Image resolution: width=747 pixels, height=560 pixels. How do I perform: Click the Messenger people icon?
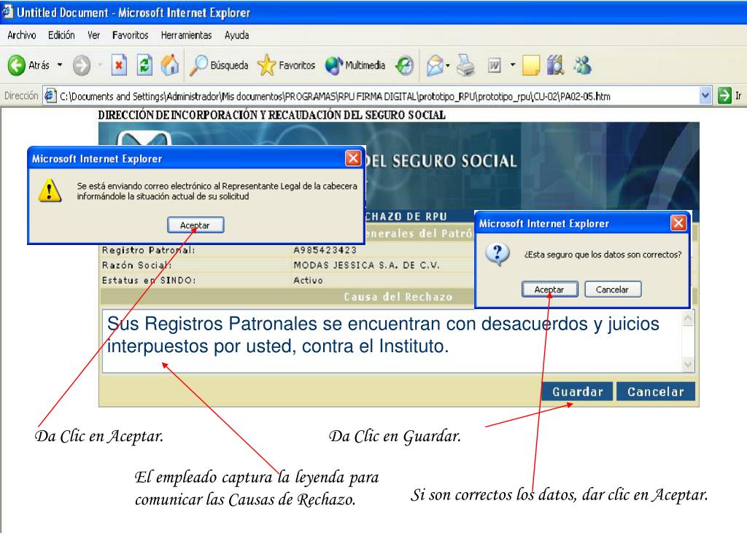[583, 65]
